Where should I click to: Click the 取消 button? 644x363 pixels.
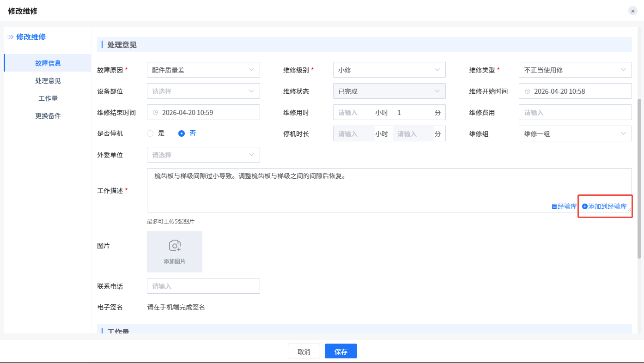(304, 351)
